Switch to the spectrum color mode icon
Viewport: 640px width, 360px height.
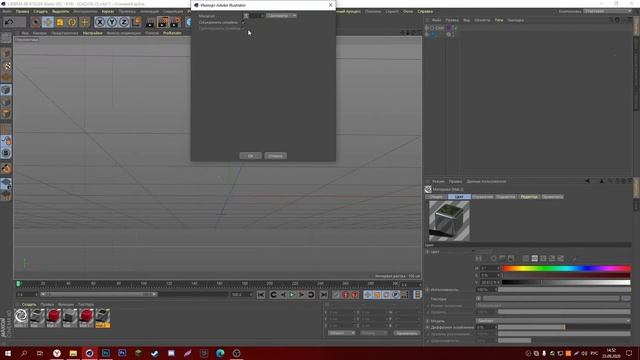(x=502, y=258)
